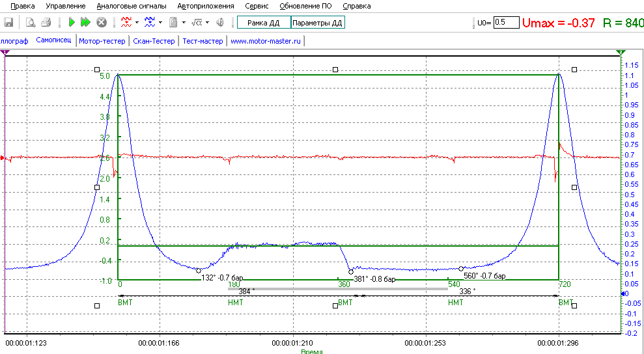Click the purple left cursor marker at top
Image resolution: width=644 pixels, height=354 pixels.
(5, 53)
